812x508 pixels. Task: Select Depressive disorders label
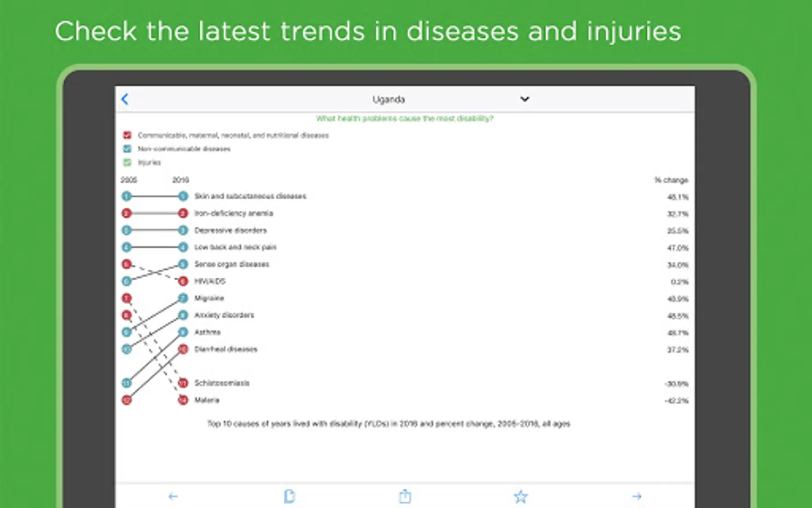(x=231, y=230)
